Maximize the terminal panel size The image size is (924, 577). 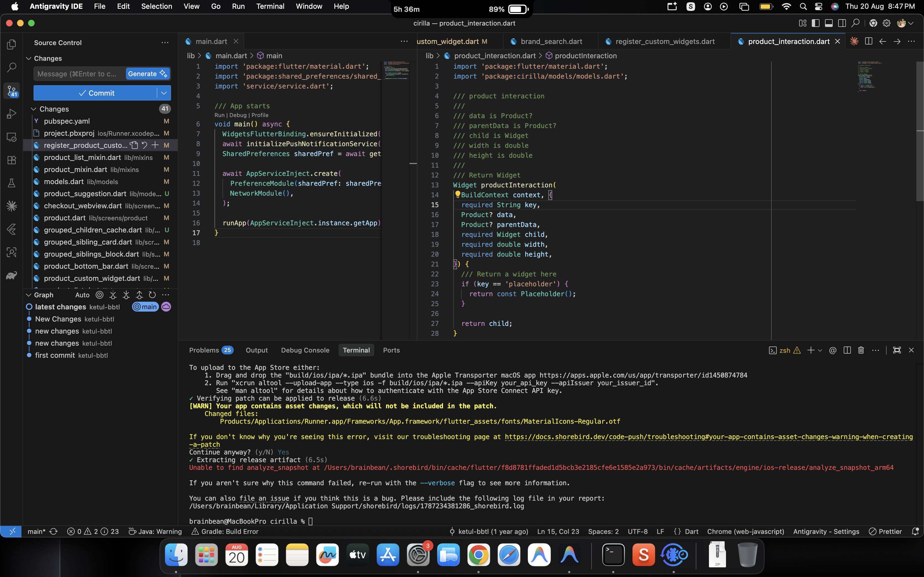[897, 350]
